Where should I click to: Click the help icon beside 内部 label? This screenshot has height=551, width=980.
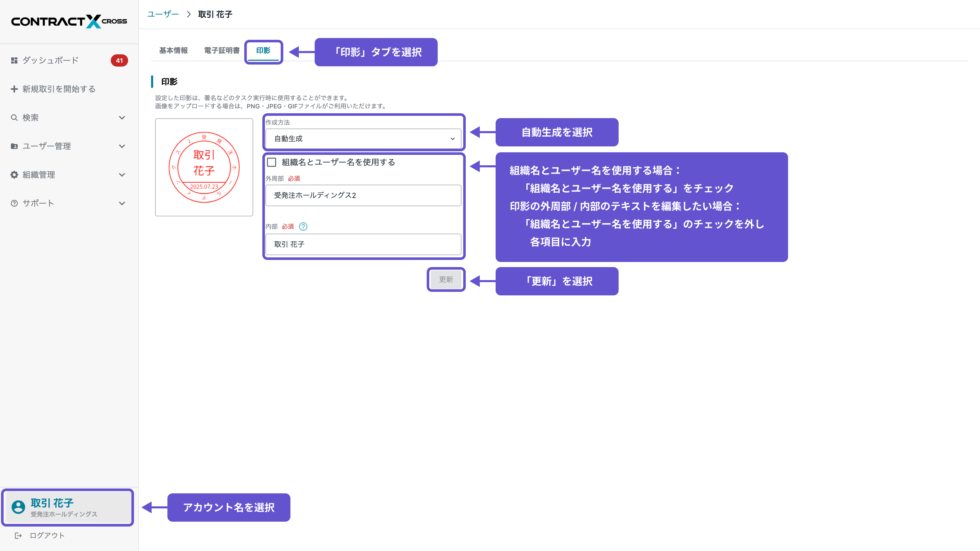(x=303, y=227)
